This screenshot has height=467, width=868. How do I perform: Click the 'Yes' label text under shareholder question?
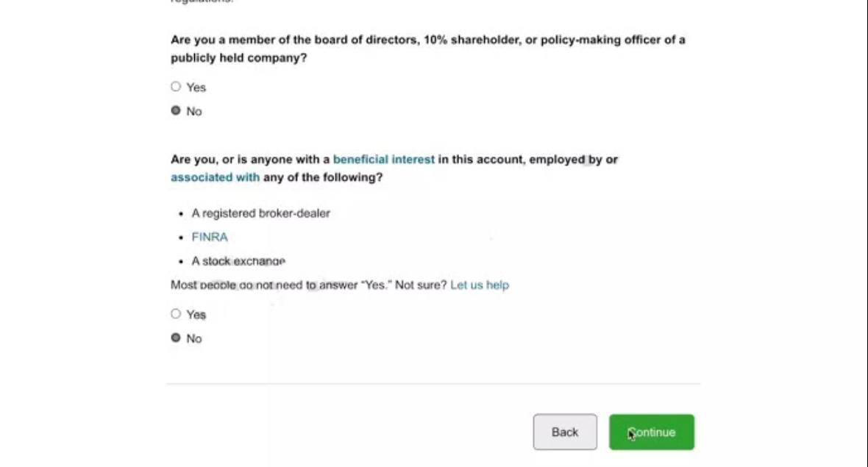(196, 88)
